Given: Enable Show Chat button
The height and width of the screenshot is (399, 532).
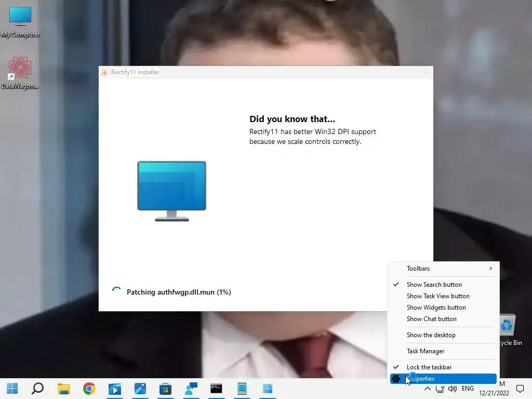Looking at the screenshot, I should [443, 320].
